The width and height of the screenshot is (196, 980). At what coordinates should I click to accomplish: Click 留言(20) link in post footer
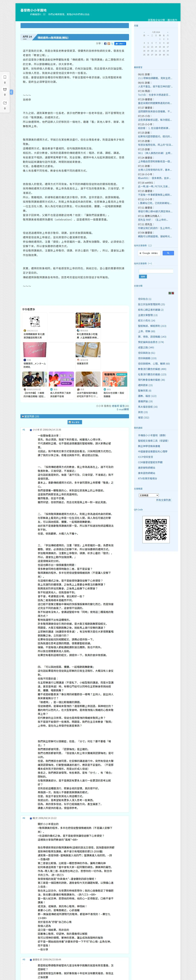pyautogui.click(x=124, y=406)
